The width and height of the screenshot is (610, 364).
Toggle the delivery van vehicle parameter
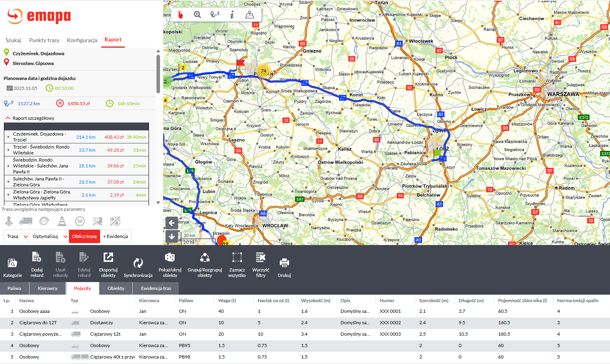coord(26,221)
